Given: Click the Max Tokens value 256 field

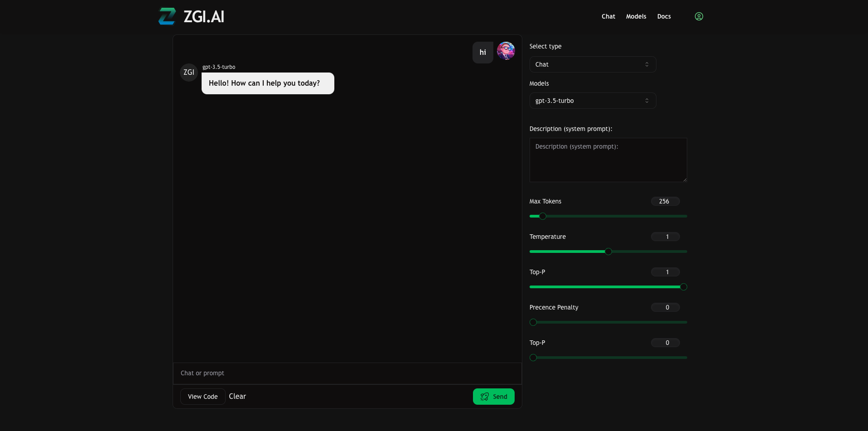Looking at the screenshot, I should 665,201.
